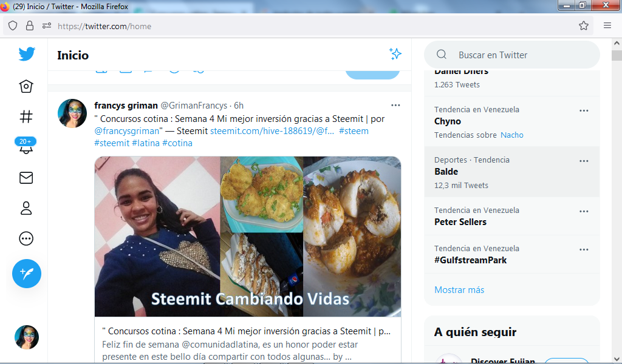Click the search magnifier icon
622x364 pixels.
coord(442,55)
